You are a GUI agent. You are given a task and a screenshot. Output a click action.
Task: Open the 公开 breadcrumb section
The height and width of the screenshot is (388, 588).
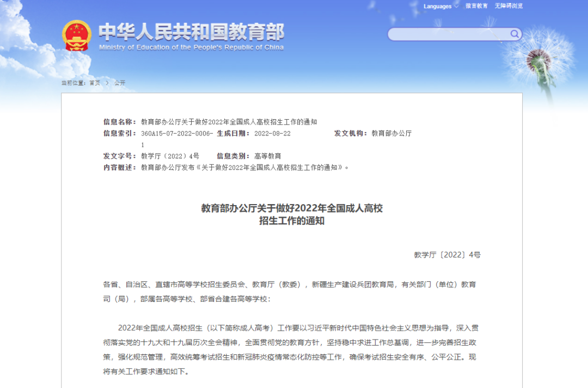coord(119,83)
